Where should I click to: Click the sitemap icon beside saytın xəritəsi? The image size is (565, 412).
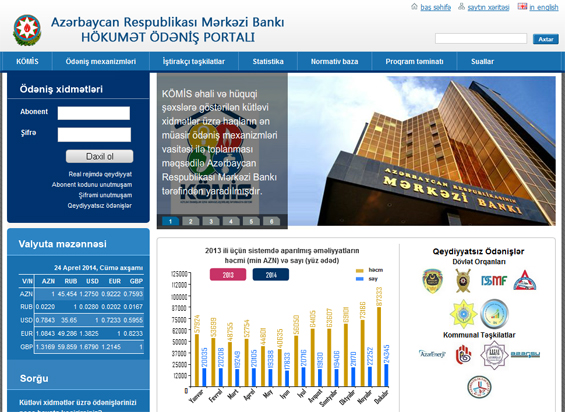[x=461, y=6]
